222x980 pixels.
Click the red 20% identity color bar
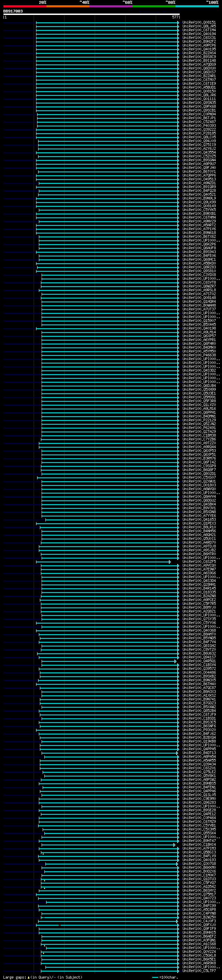(x=25, y=6)
